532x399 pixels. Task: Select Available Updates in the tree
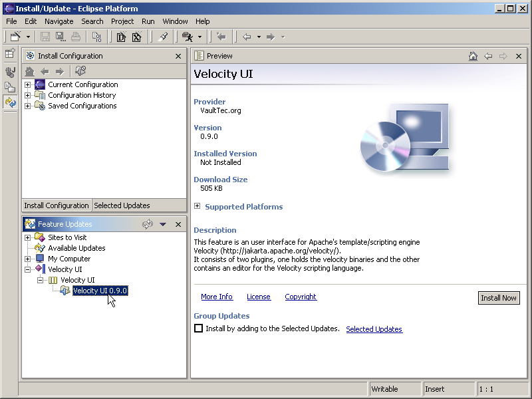tap(76, 248)
